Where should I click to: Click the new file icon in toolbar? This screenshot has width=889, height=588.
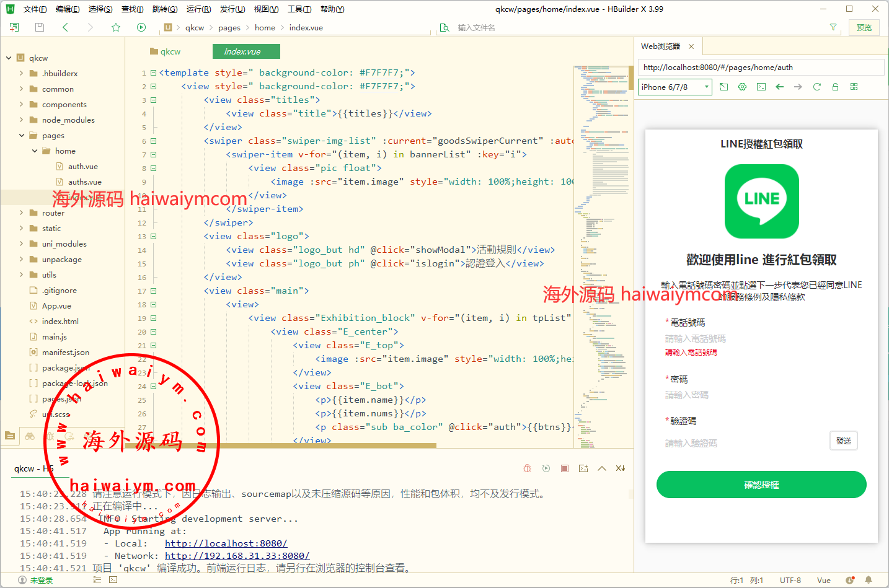(14, 27)
